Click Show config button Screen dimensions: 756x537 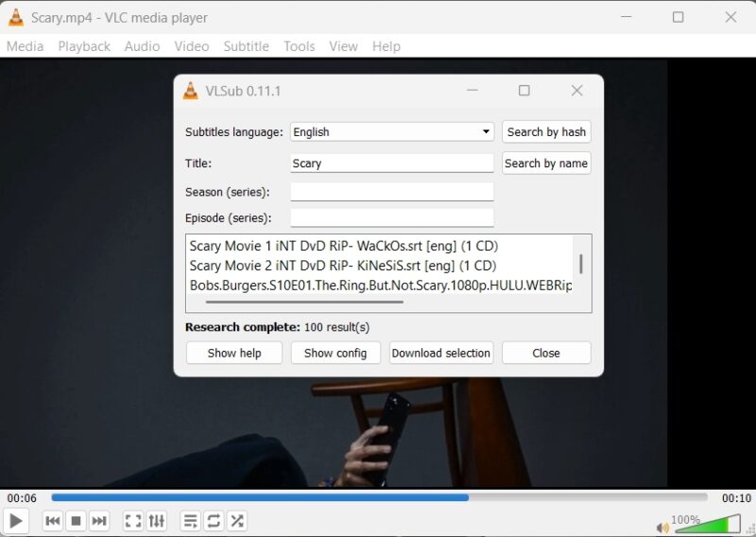pyautogui.click(x=335, y=353)
